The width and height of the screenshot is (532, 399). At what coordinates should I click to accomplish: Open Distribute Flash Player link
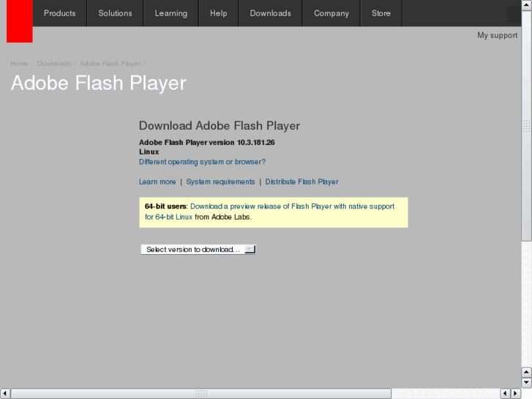coord(301,182)
